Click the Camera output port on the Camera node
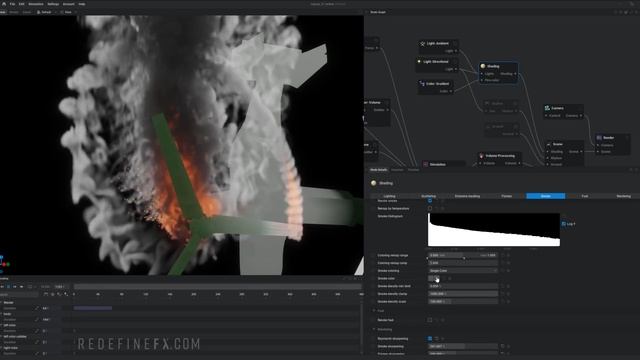Screen dimensions: 640x360 [580, 116]
